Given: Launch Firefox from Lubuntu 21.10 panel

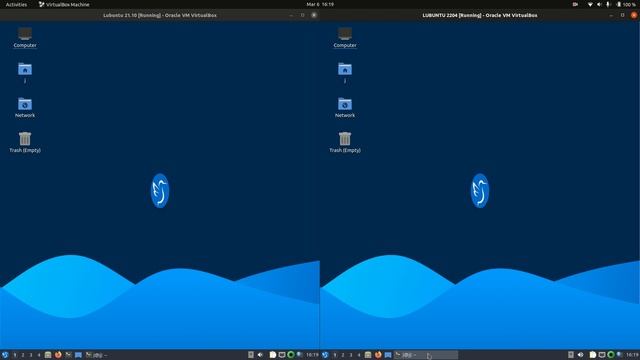Looking at the screenshot, I should click(58, 355).
